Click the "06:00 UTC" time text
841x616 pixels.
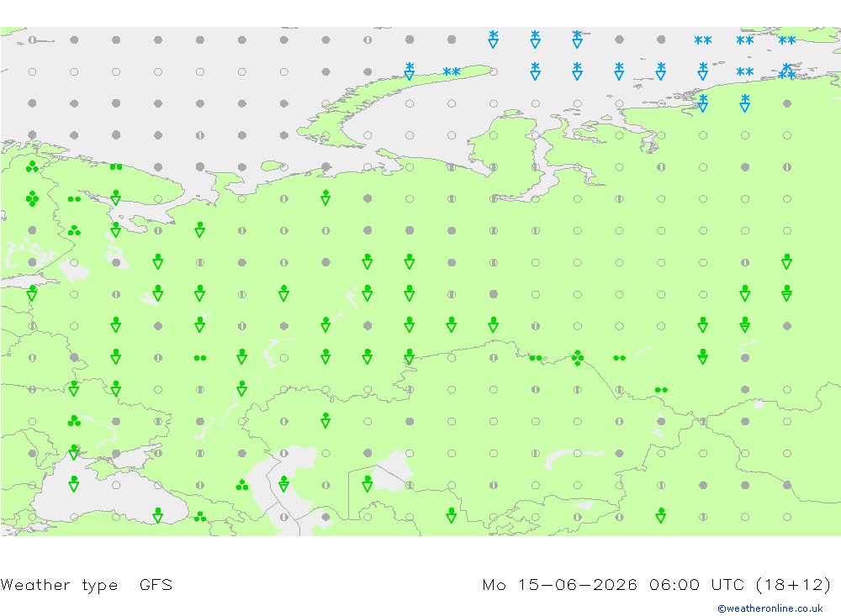[696, 584]
